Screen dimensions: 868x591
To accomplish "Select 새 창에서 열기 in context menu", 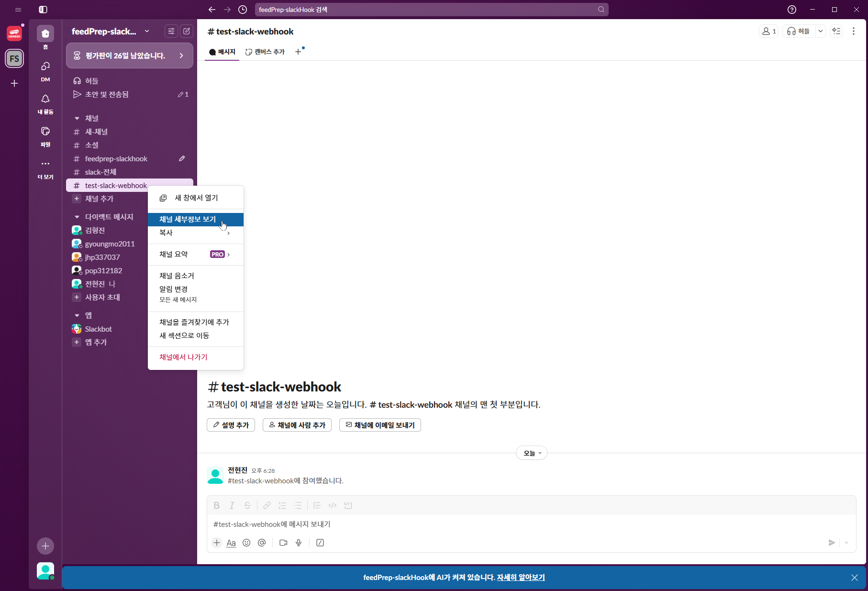I will pyautogui.click(x=196, y=198).
